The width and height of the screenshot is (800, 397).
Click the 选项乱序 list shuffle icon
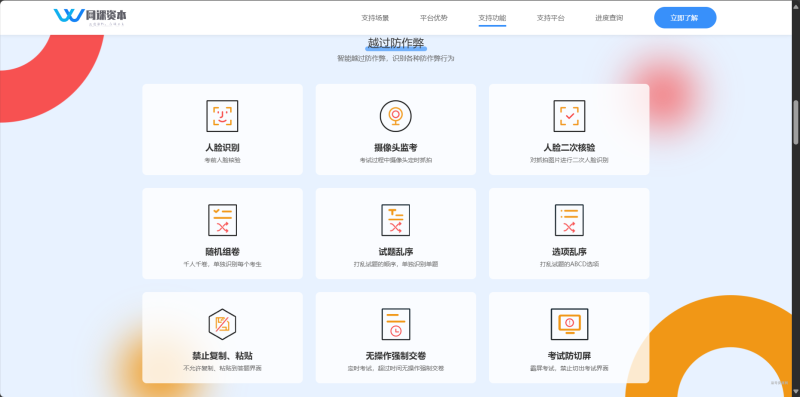569,220
